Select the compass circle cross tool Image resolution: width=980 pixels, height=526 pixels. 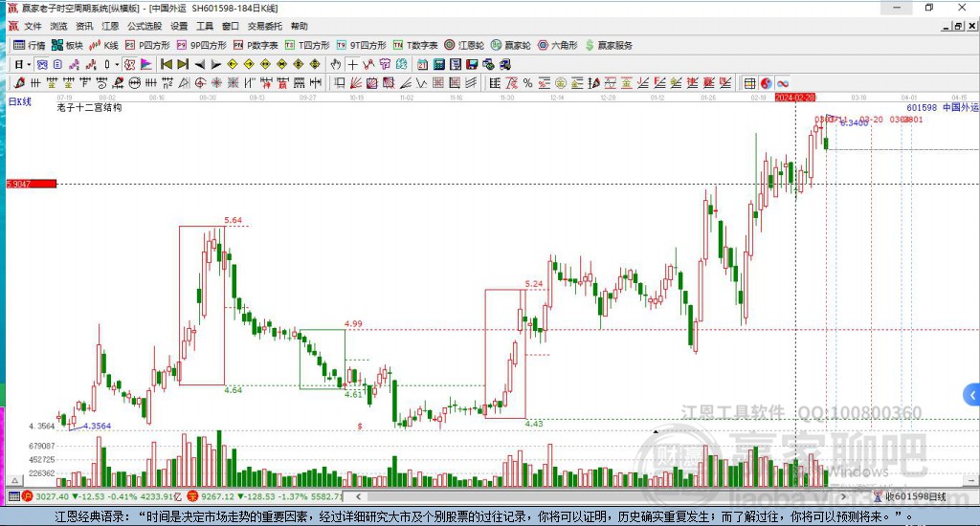(x=200, y=83)
